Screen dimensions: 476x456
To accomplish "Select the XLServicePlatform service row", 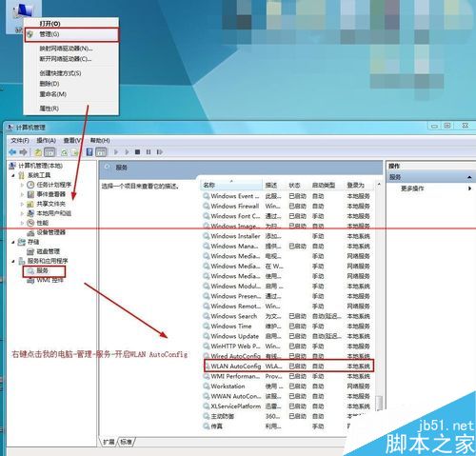I will [x=288, y=406].
